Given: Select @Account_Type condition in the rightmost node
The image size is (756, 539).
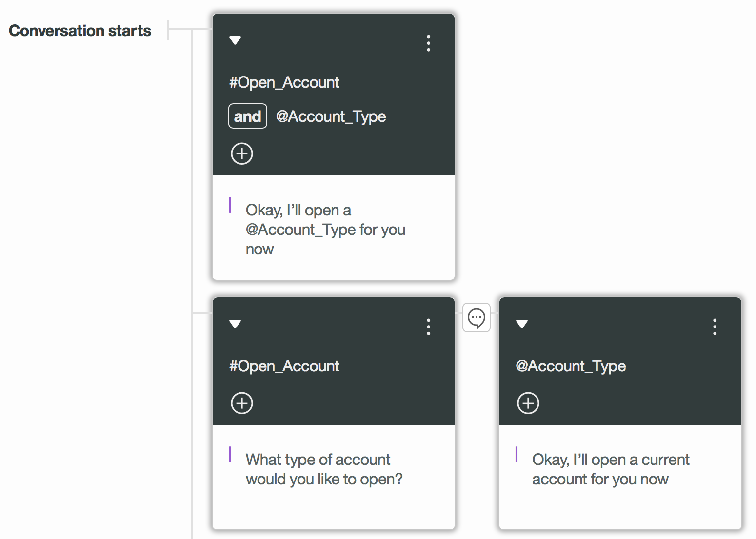Looking at the screenshot, I should [571, 366].
